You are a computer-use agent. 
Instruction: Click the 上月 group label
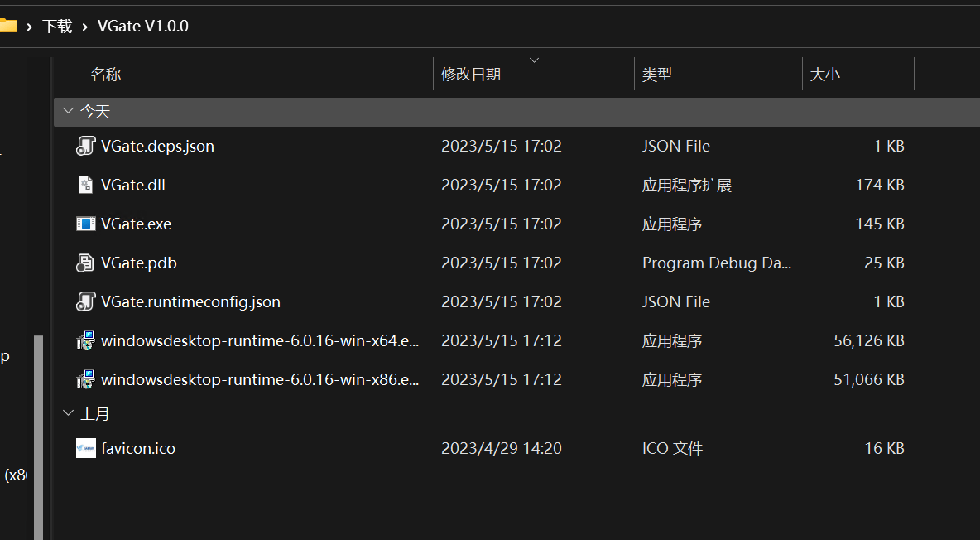pos(95,413)
